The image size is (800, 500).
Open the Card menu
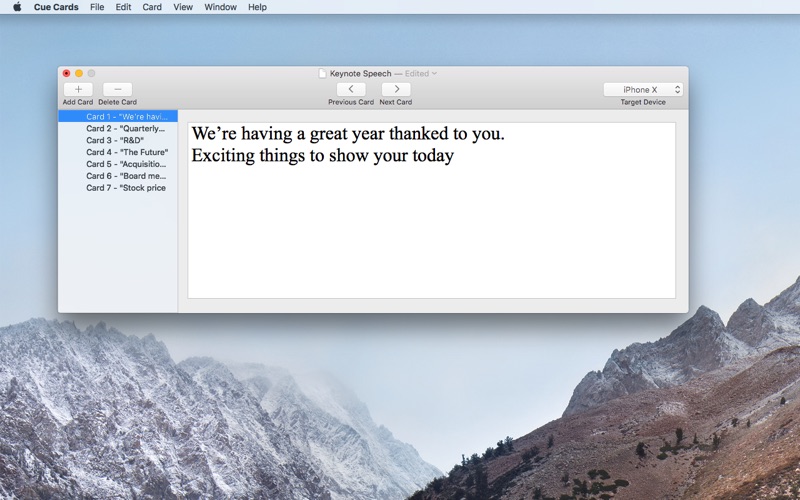[x=152, y=7]
